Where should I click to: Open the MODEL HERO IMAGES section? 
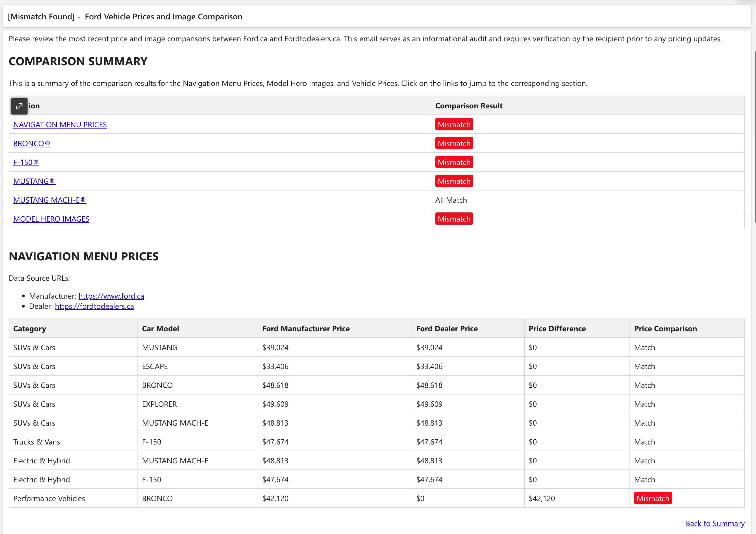click(51, 219)
